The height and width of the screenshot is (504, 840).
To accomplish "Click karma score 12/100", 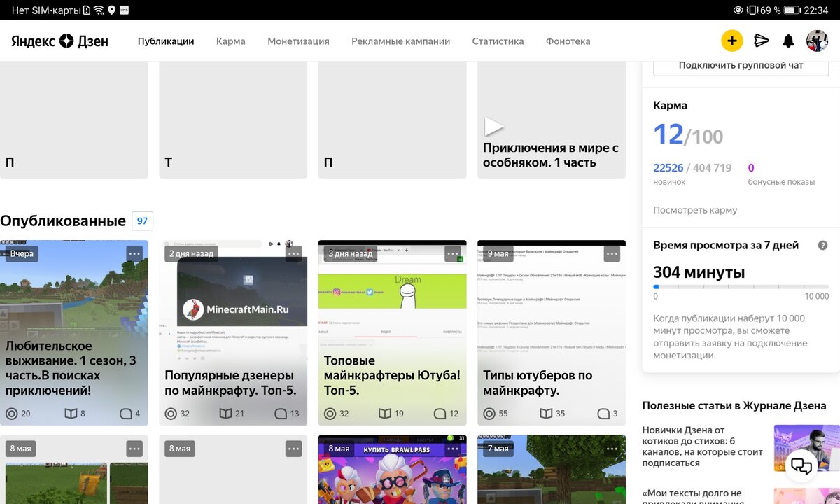I will pos(688,134).
